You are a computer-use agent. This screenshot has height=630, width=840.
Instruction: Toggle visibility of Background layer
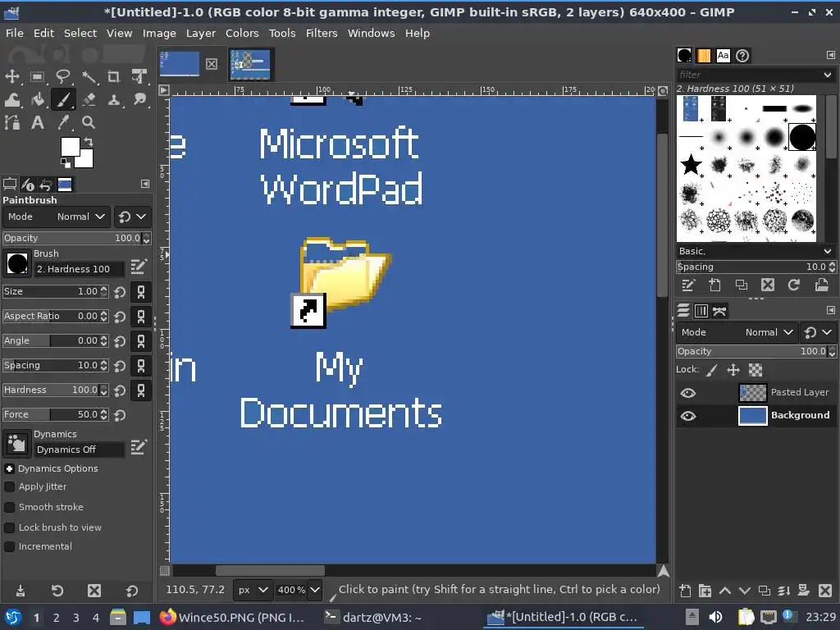(688, 416)
